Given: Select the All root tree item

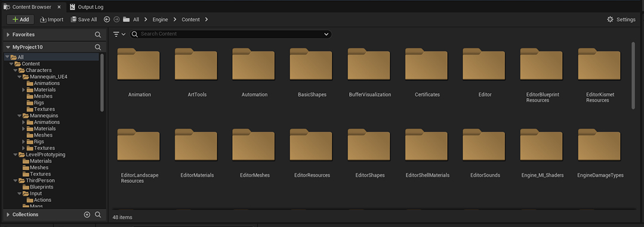Looking at the screenshot, I should (x=51, y=57).
